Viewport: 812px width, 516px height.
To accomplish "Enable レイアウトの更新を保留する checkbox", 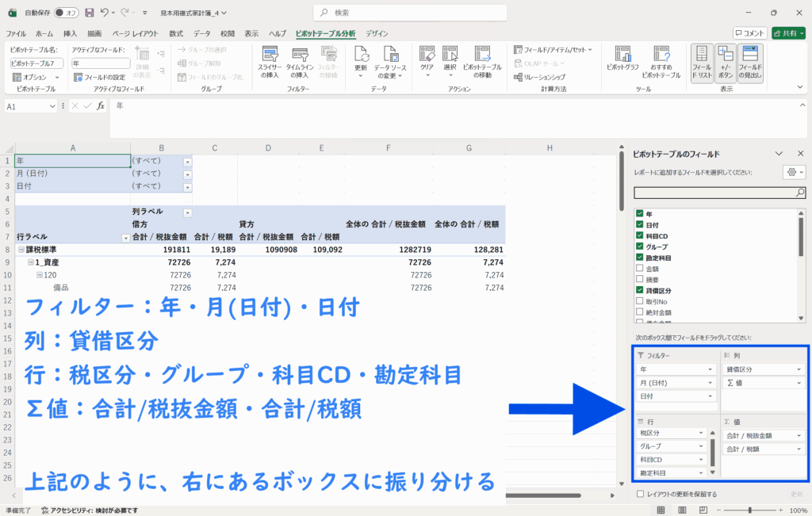I will pos(640,494).
